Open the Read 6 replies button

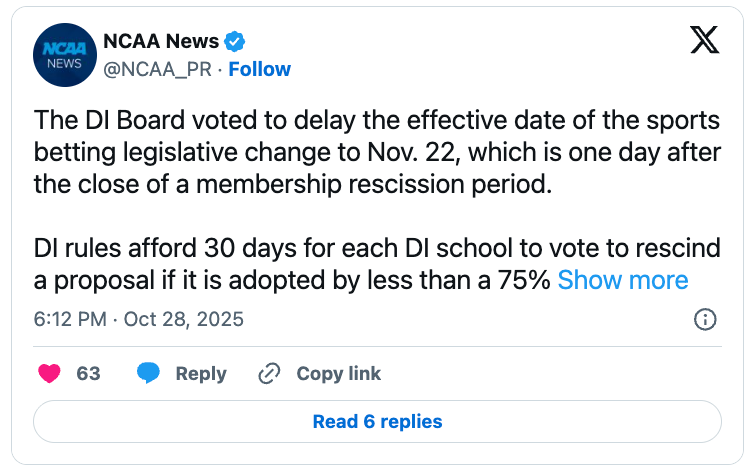click(x=377, y=422)
